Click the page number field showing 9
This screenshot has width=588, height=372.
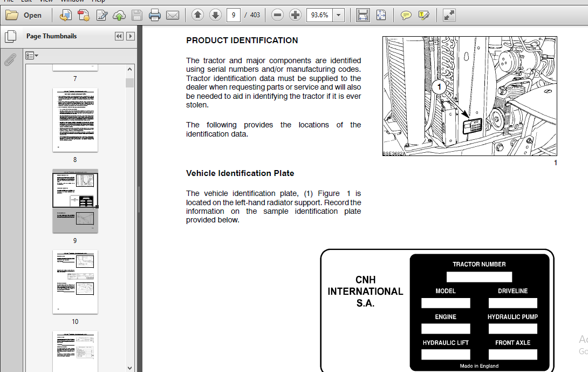pyautogui.click(x=233, y=15)
